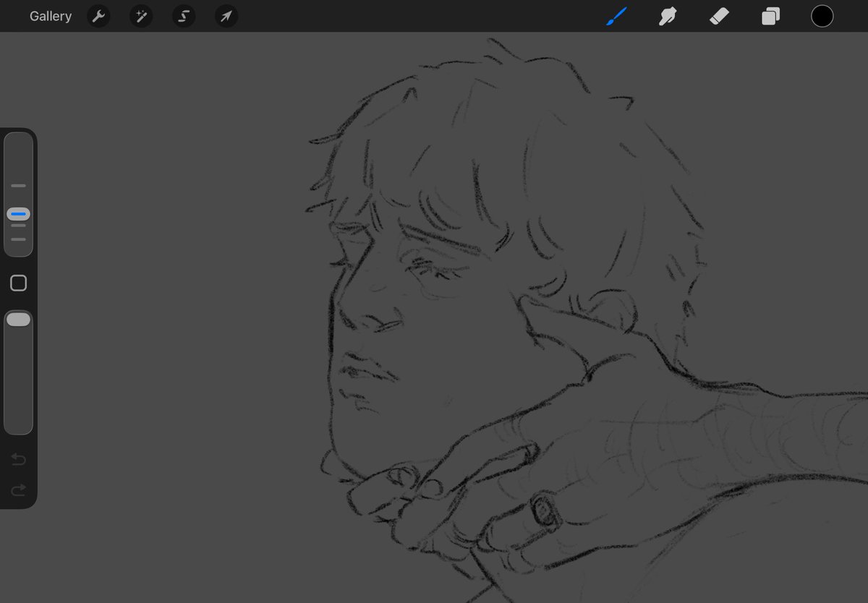Select the Eraser tool
Viewport: 868px width, 603px height.
[719, 16]
